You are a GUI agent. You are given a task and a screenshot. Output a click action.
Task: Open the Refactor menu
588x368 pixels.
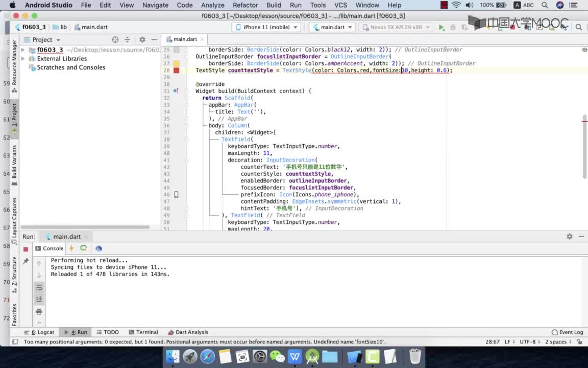[245, 5]
